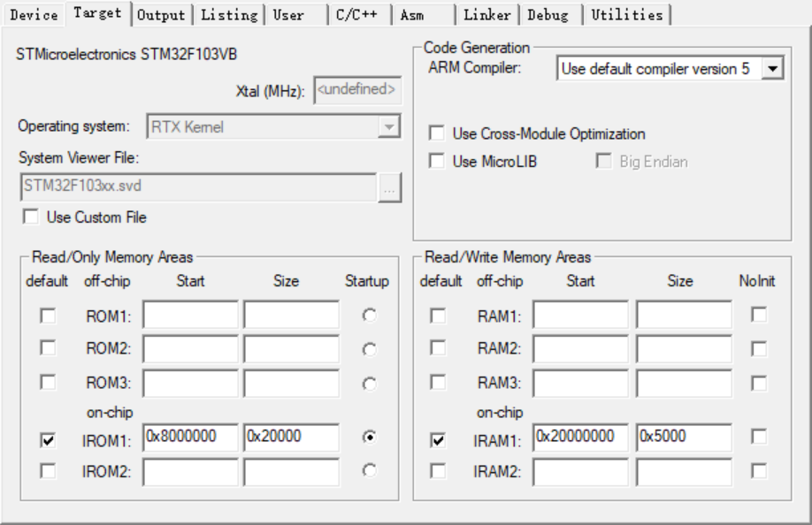Enable NoInit for RAM2

759,348
